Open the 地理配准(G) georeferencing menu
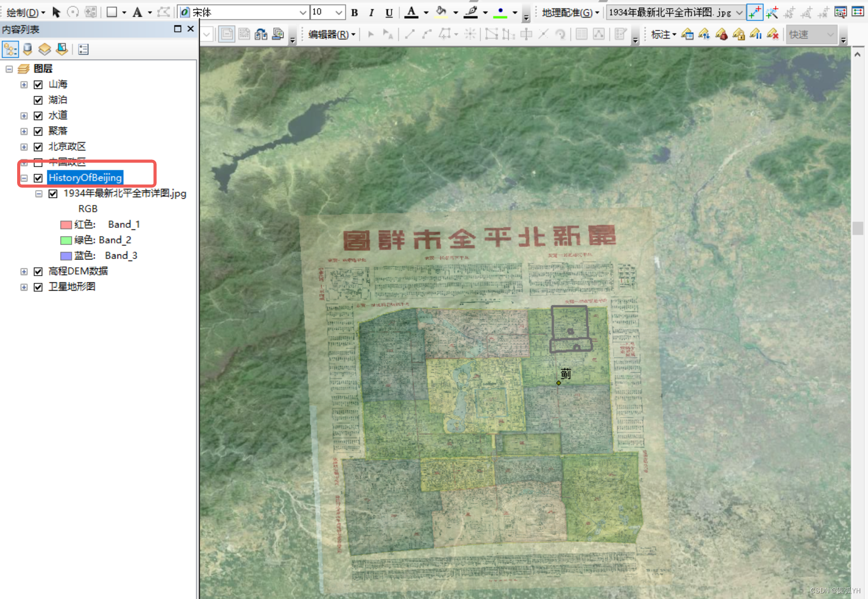Image resolution: width=868 pixels, height=599 pixels. tap(570, 12)
